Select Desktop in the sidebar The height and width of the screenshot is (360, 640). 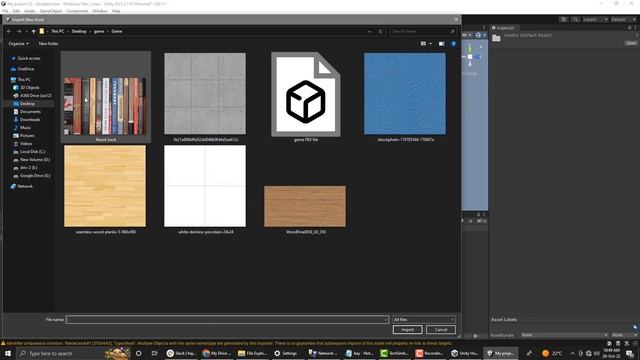28,104
